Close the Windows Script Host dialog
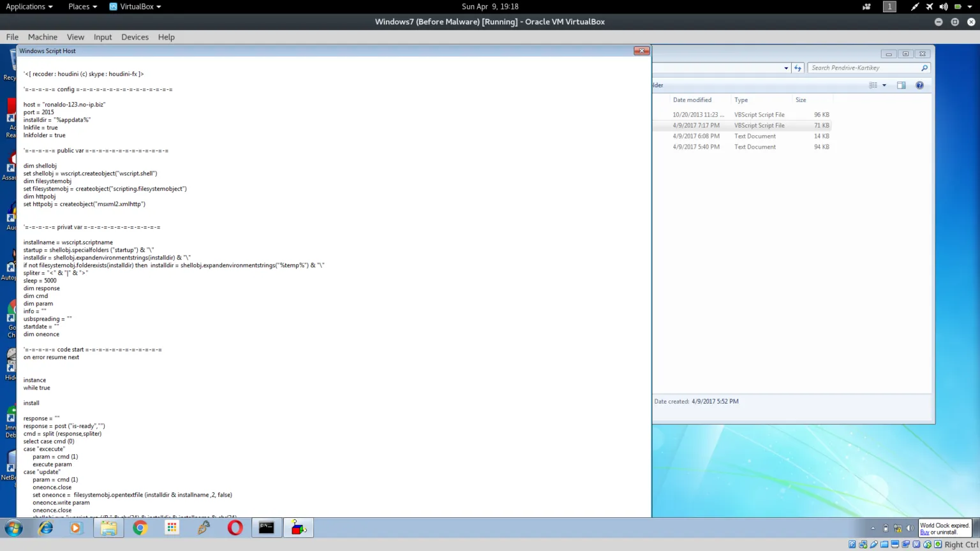 [x=641, y=50]
